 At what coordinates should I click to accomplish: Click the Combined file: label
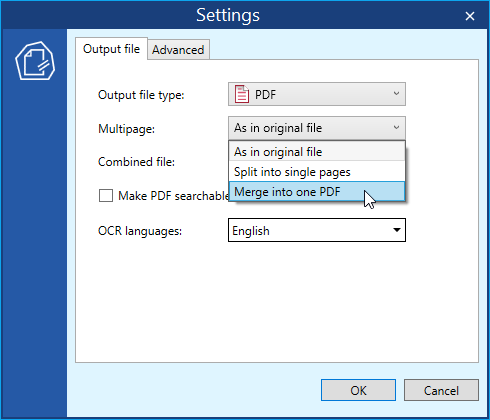pyautogui.click(x=136, y=162)
